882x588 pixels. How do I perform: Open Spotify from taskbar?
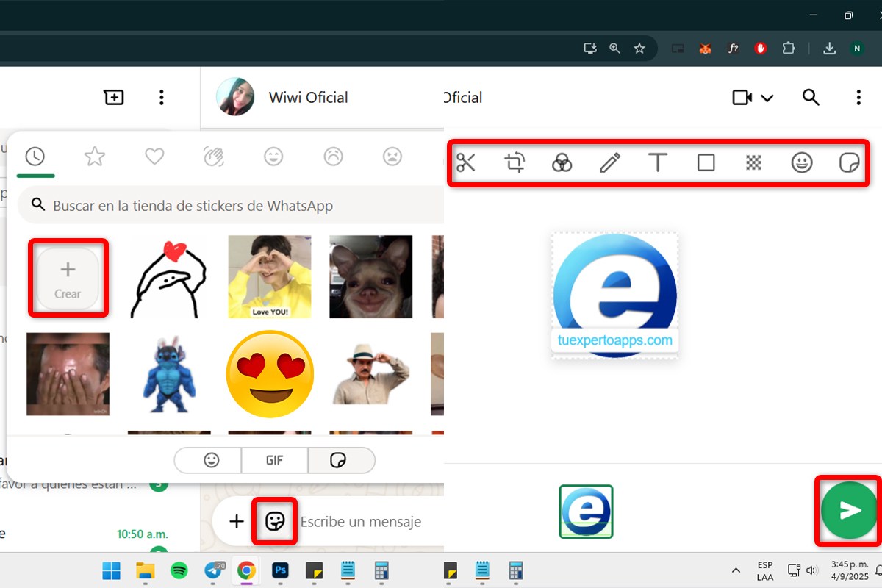[179, 570]
